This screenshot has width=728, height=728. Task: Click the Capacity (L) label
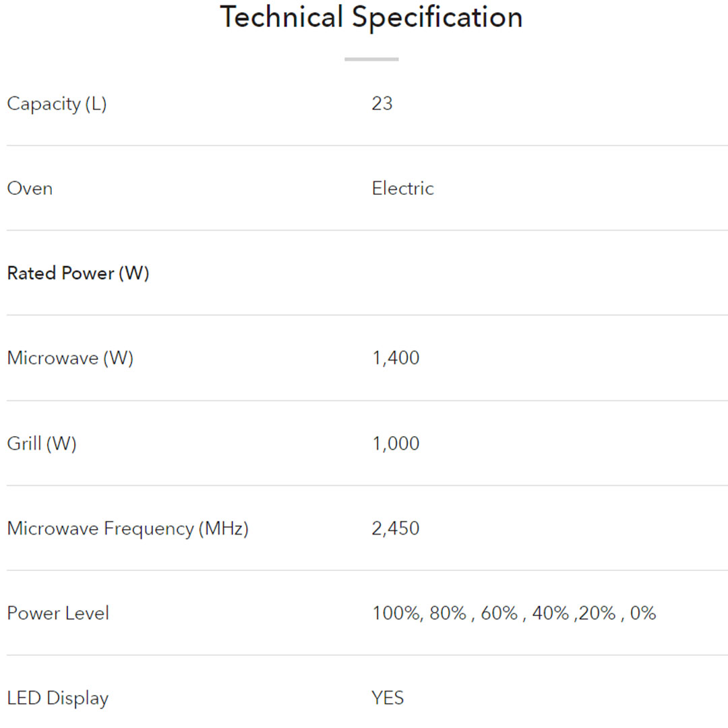coord(57,104)
